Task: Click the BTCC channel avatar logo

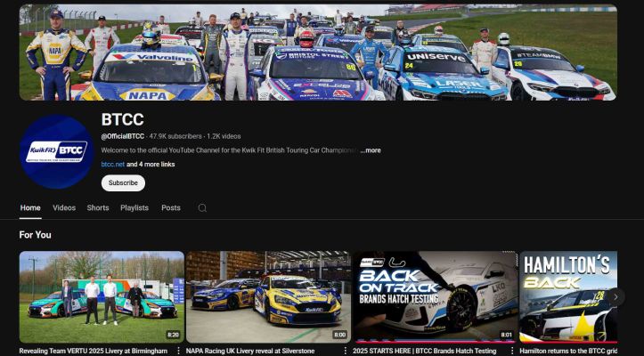Action: 57,151
